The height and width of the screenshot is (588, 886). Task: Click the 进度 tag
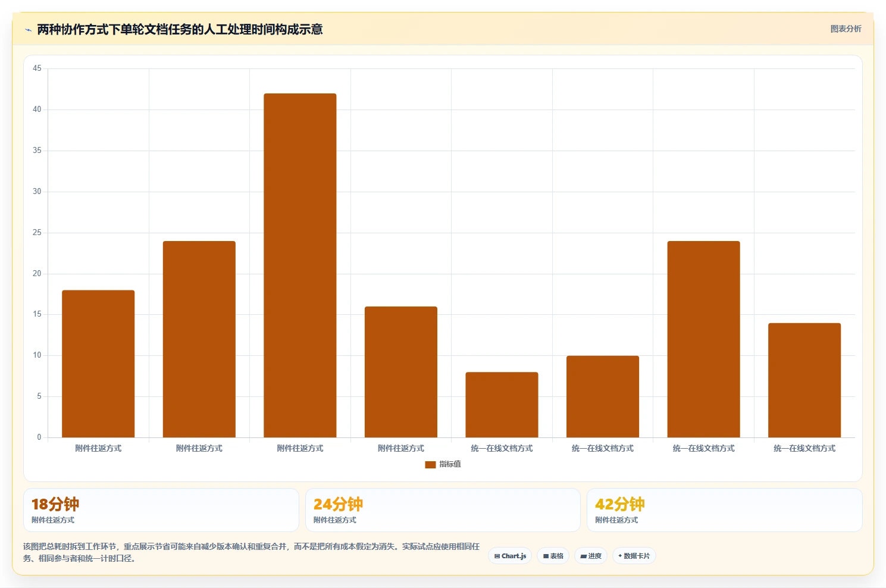click(x=591, y=556)
